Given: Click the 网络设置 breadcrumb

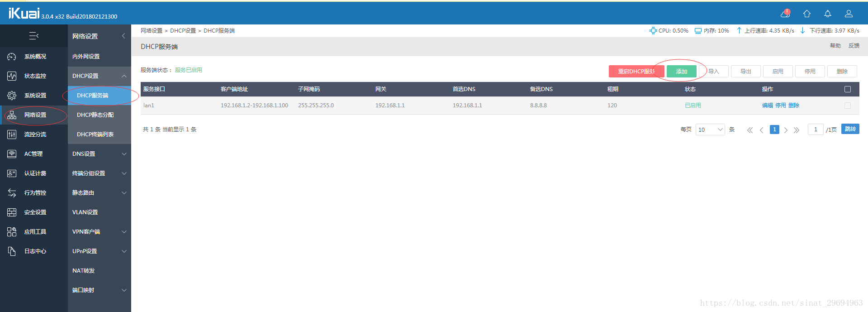Looking at the screenshot, I should (x=152, y=31).
